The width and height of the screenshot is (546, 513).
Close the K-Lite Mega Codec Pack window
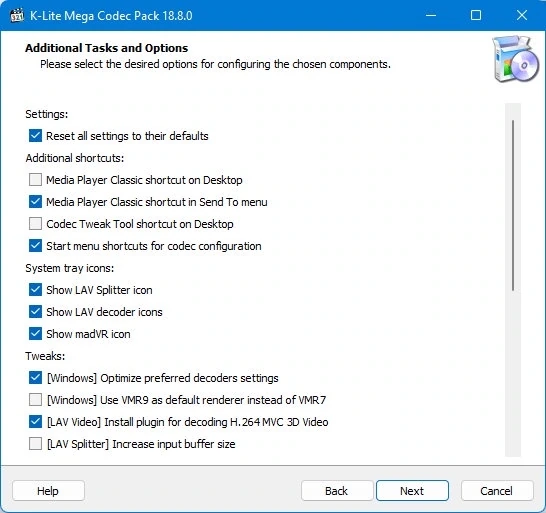tap(522, 15)
